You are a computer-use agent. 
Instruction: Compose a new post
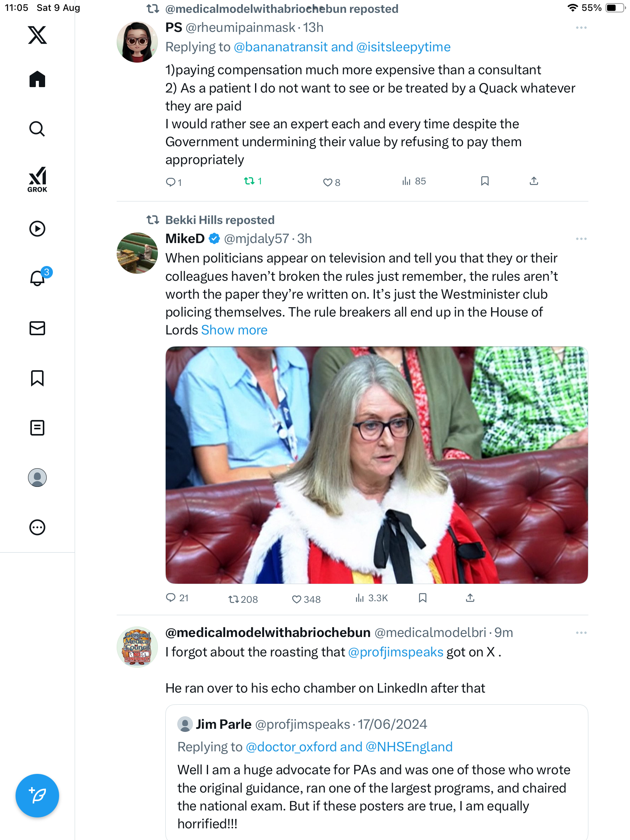pyautogui.click(x=37, y=795)
